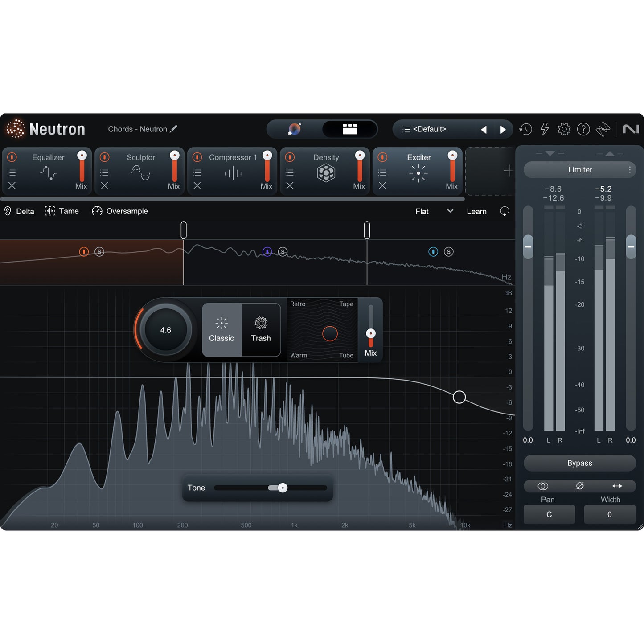Image resolution: width=644 pixels, height=644 pixels.
Task: Click the undo history icon
Action: (x=525, y=129)
